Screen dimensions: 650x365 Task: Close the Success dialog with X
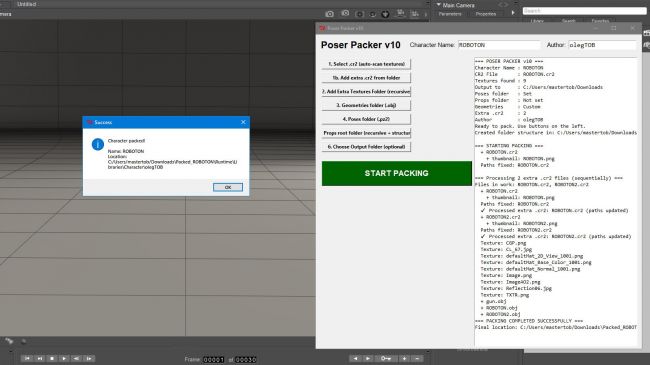click(243, 122)
